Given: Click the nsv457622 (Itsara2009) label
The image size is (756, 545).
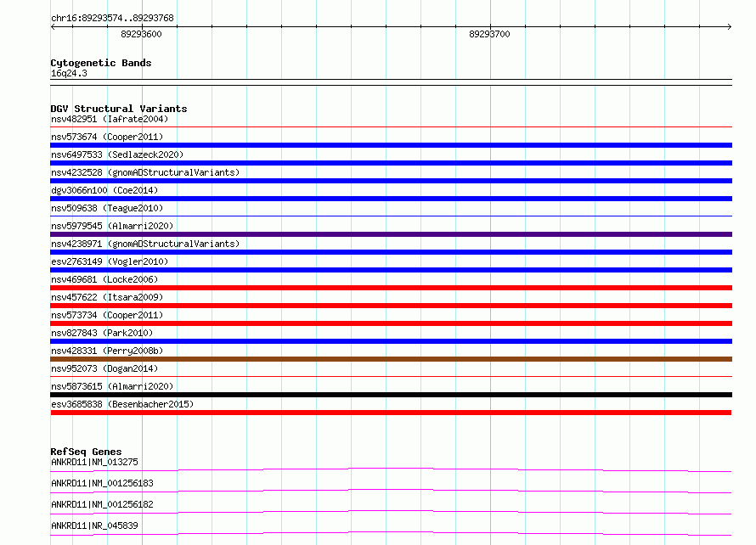Looking at the screenshot, I should click(x=107, y=297).
